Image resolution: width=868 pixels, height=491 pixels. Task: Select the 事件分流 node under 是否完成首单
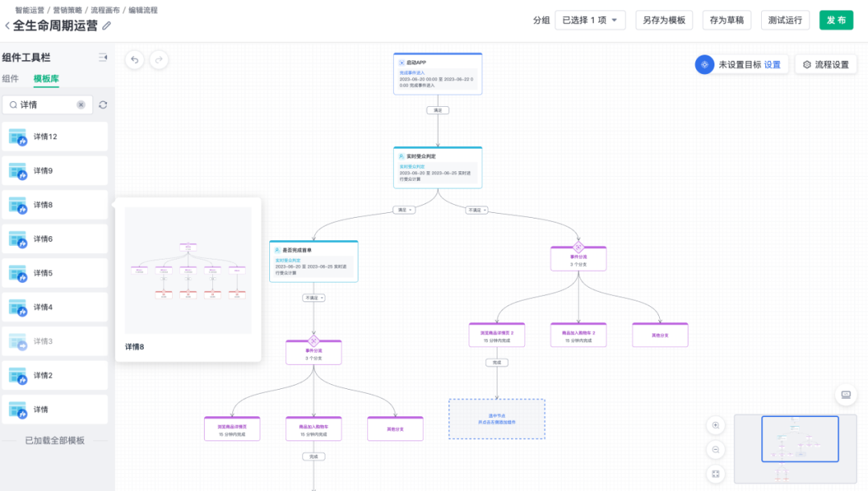click(314, 351)
